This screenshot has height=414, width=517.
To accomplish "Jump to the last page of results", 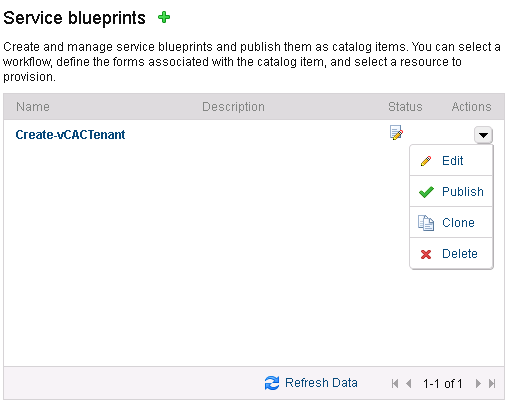I will pos(492,383).
